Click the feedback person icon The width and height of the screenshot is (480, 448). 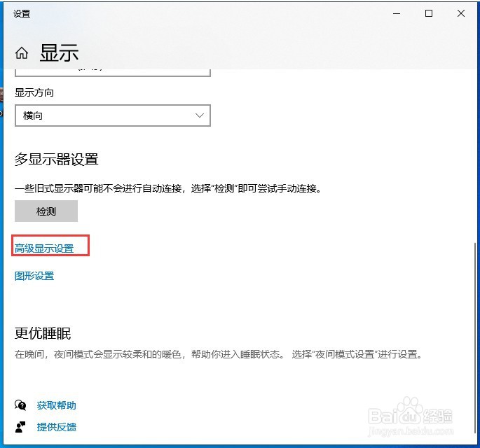click(x=20, y=427)
